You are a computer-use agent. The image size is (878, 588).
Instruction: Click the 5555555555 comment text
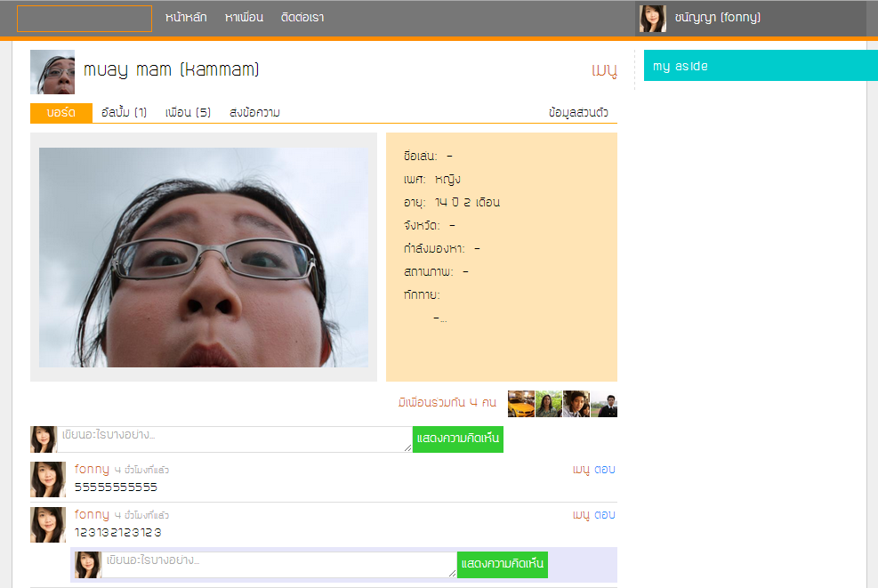(x=116, y=487)
